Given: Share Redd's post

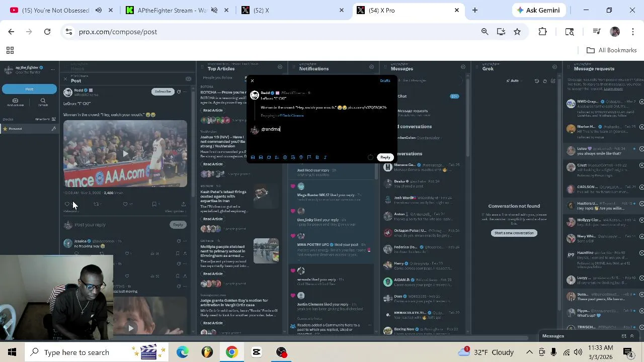Looking at the screenshot, I should (184, 204).
